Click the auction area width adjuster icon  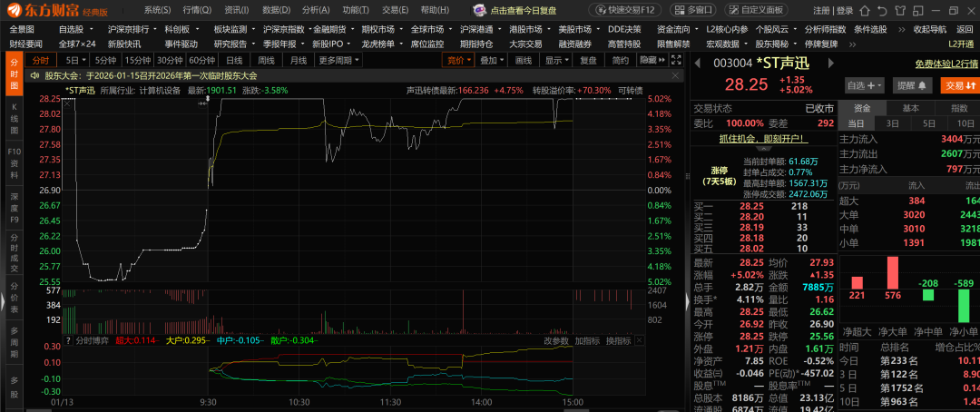click(x=201, y=103)
